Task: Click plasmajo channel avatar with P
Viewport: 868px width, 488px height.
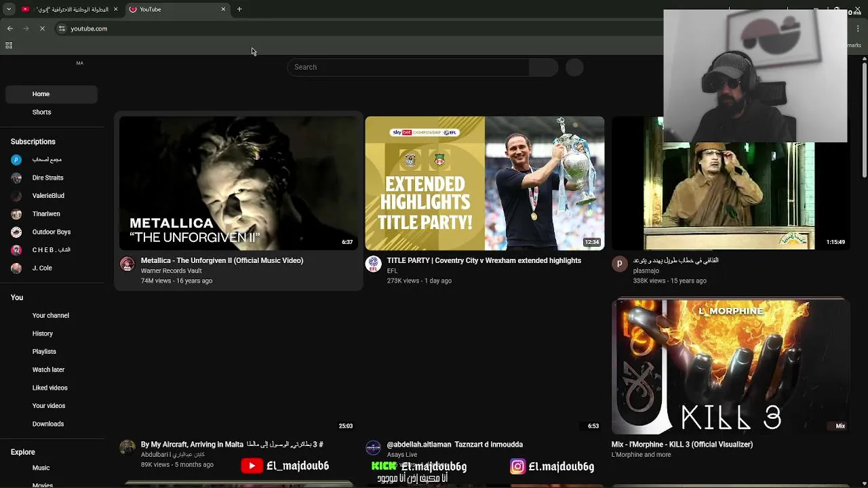Action: tap(619, 264)
